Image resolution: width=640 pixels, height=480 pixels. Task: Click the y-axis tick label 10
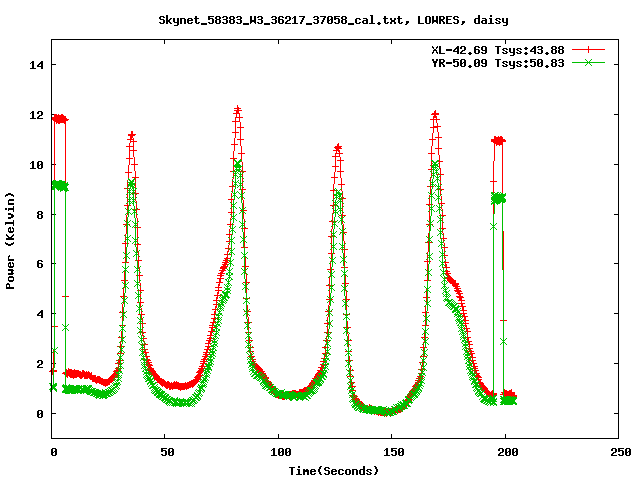coord(36,165)
